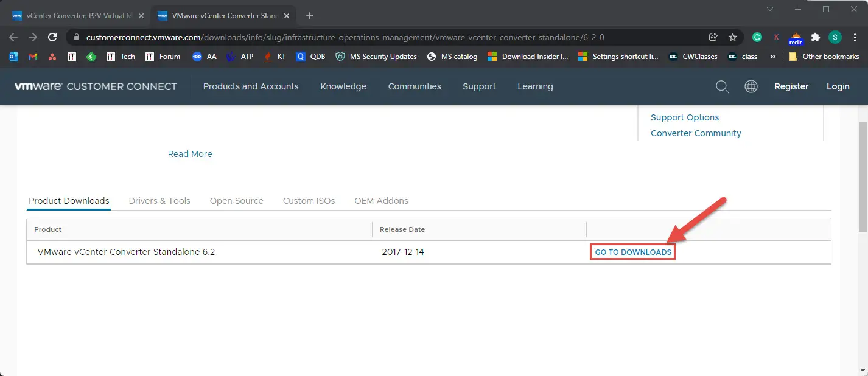This screenshot has width=868, height=376.
Task: Open the Knowledge menu
Action: tap(343, 86)
